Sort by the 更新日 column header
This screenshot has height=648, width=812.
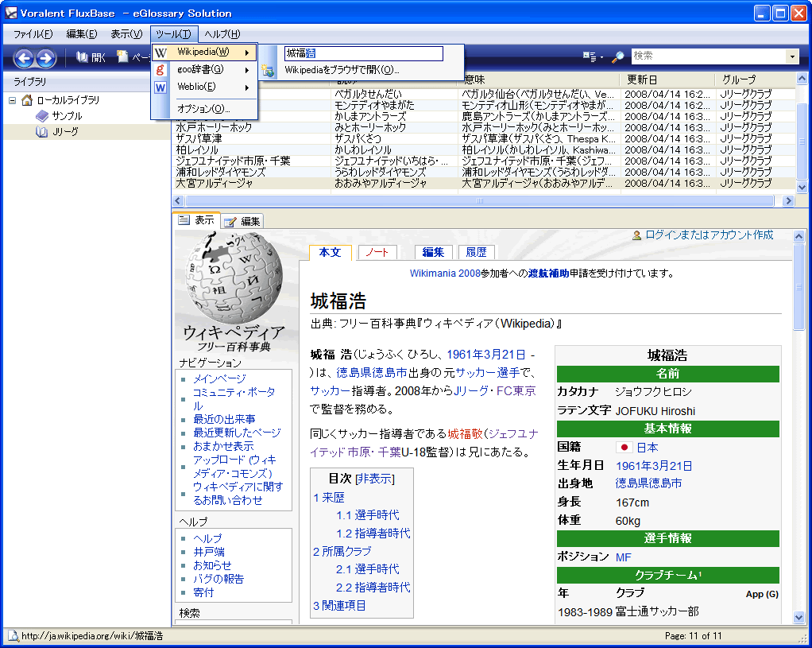click(668, 80)
